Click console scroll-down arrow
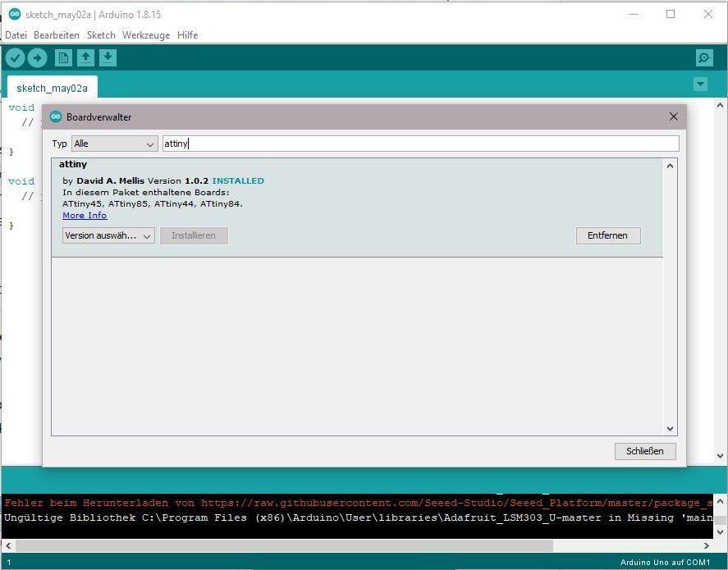The height and width of the screenshot is (570, 728). [720, 532]
